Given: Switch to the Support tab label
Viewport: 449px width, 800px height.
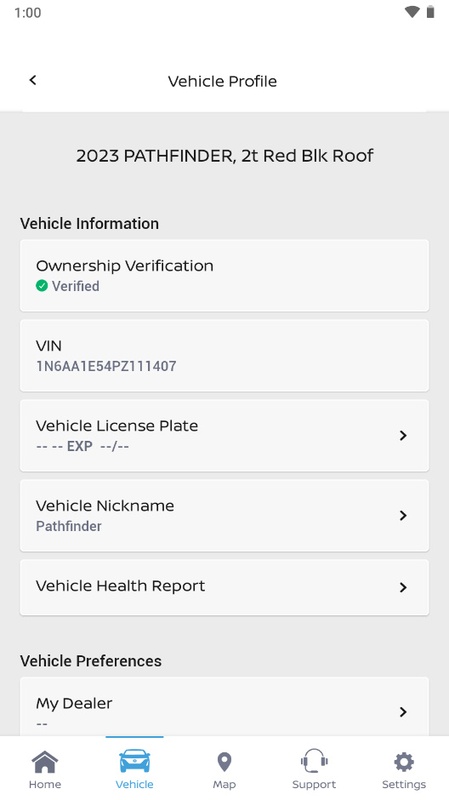Looking at the screenshot, I should coord(314,785).
